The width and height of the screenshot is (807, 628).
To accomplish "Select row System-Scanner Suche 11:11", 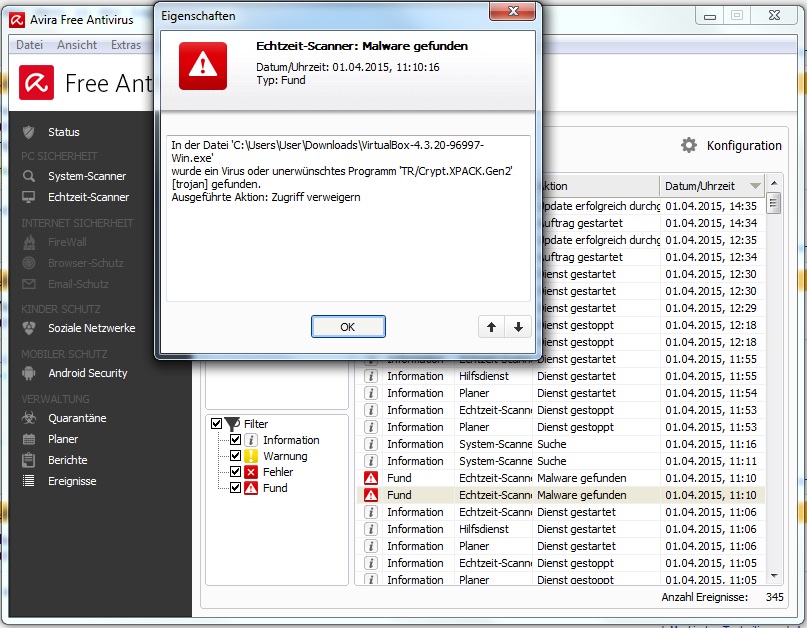I will [559, 461].
